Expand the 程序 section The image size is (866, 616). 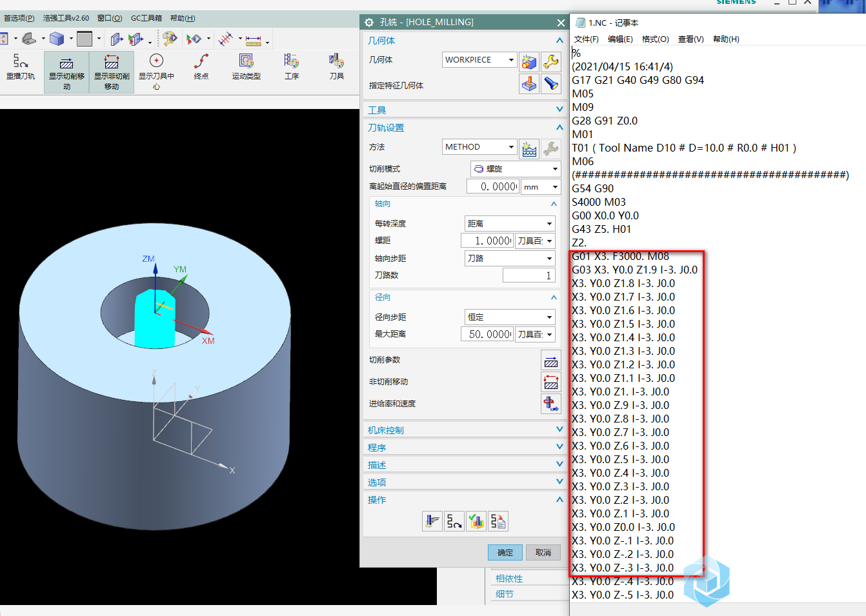[x=559, y=447]
